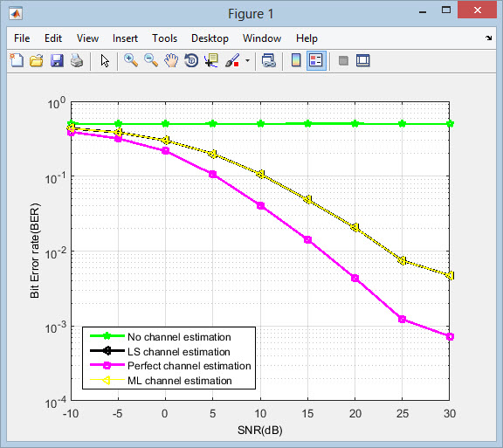Expand the Brush tool dropdown arrow
Image resolution: width=503 pixels, height=448 pixels.
click(x=247, y=60)
